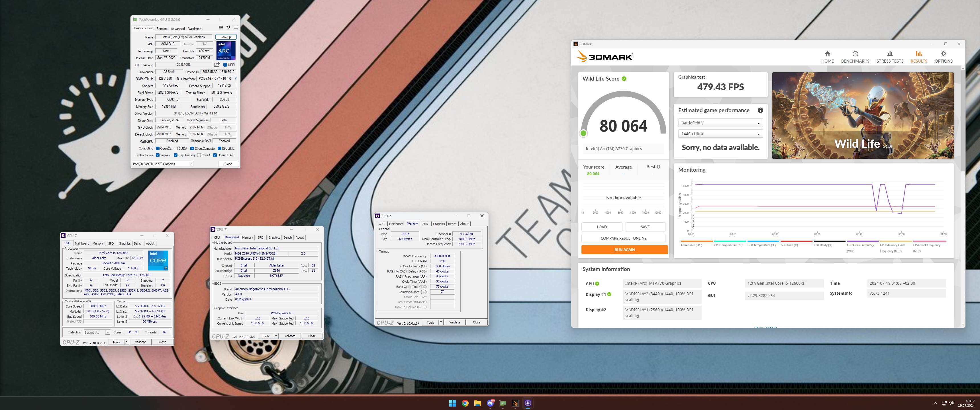Click LOAD result button in 3DMark

click(x=601, y=227)
